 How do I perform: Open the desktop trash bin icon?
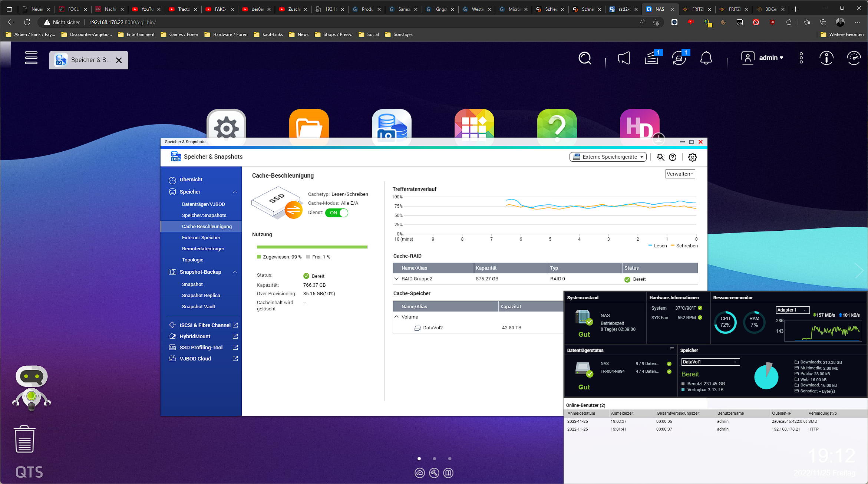pyautogui.click(x=25, y=439)
